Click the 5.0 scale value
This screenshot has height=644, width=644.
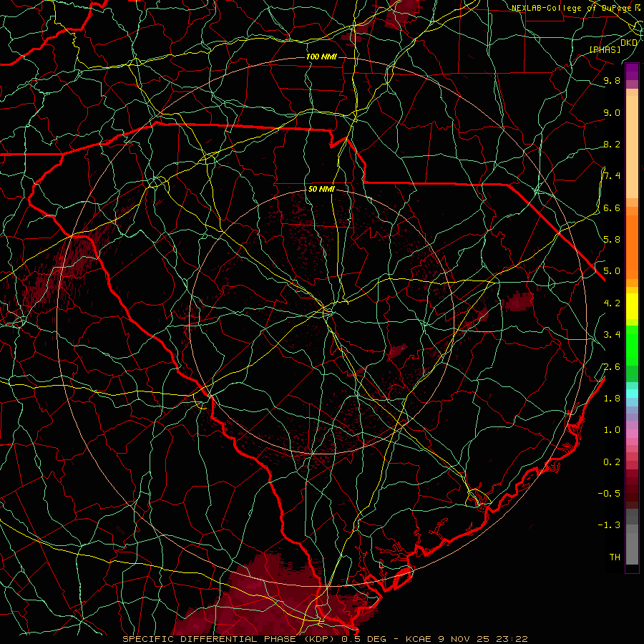pyautogui.click(x=612, y=271)
